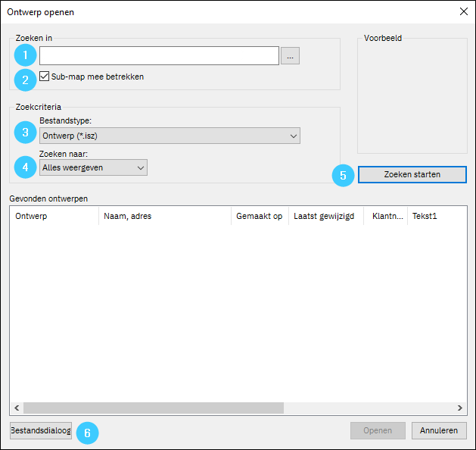Close the 'Ontwerp openen' dialog window
Screen dimensions: 476x450
point(463,11)
